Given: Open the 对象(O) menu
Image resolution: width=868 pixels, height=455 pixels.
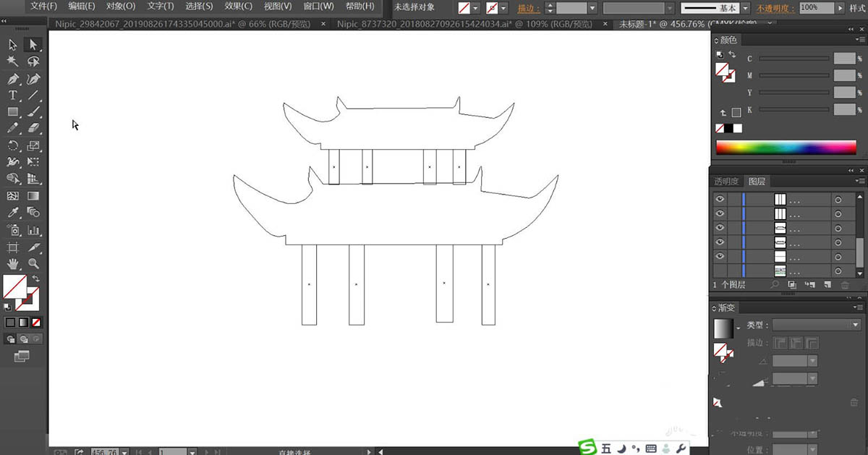Looking at the screenshot, I should pos(121,6).
